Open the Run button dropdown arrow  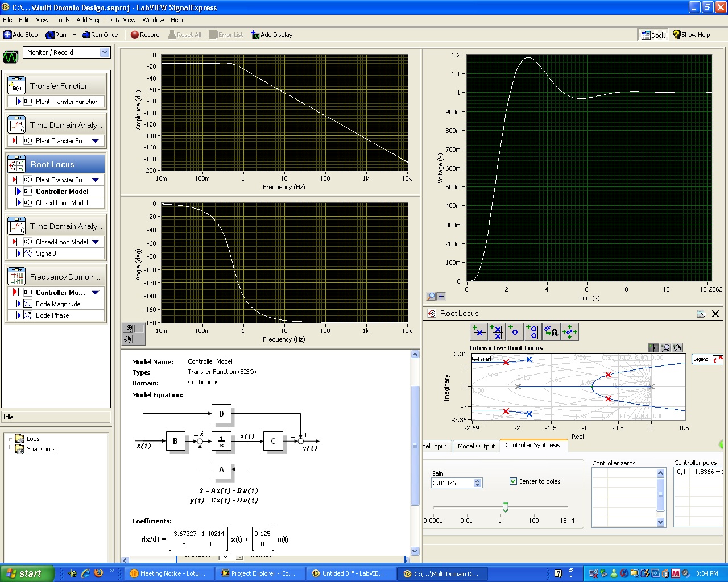(x=75, y=35)
